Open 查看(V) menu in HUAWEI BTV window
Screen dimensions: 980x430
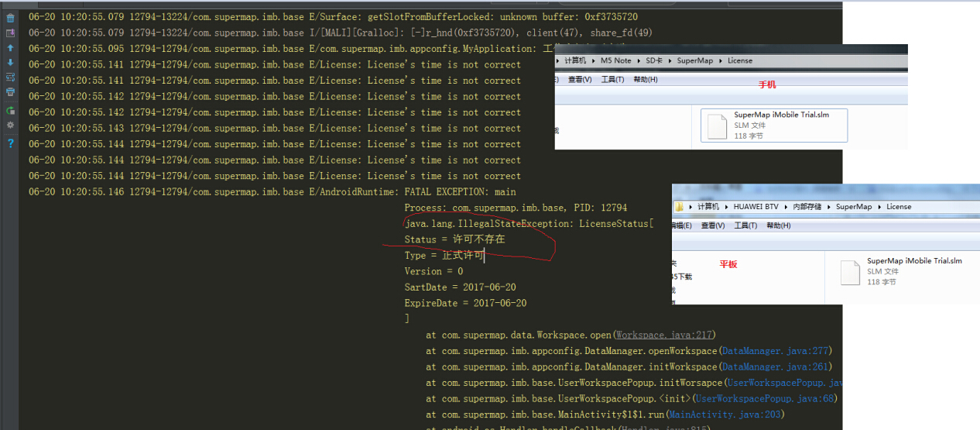click(712, 225)
